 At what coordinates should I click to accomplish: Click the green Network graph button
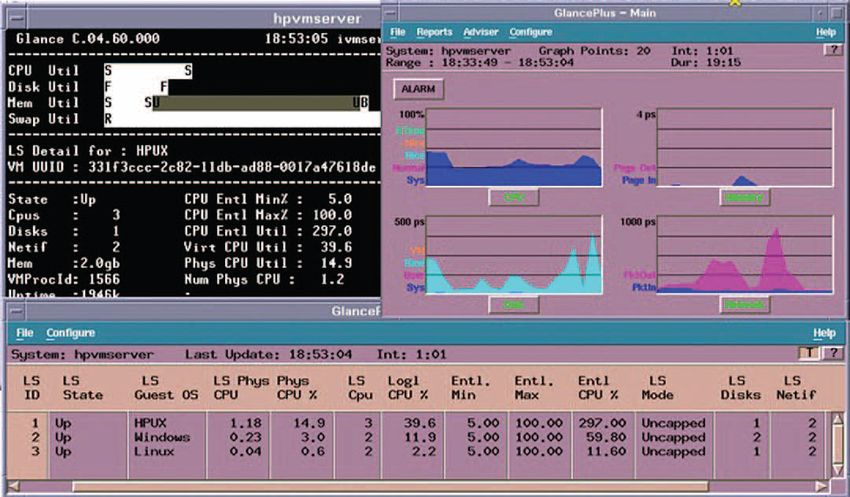click(x=744, y=305)
